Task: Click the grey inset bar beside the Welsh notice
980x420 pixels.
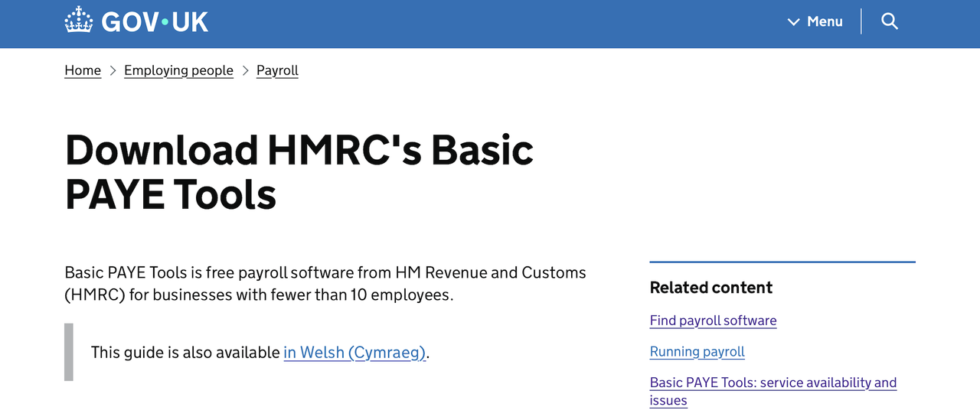Action: click(x=69, y=352)
